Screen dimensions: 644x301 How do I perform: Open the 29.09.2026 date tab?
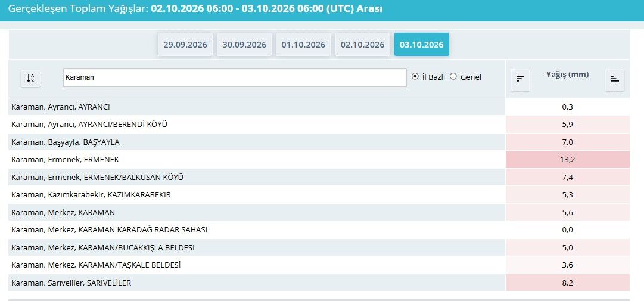pos(185,44)
